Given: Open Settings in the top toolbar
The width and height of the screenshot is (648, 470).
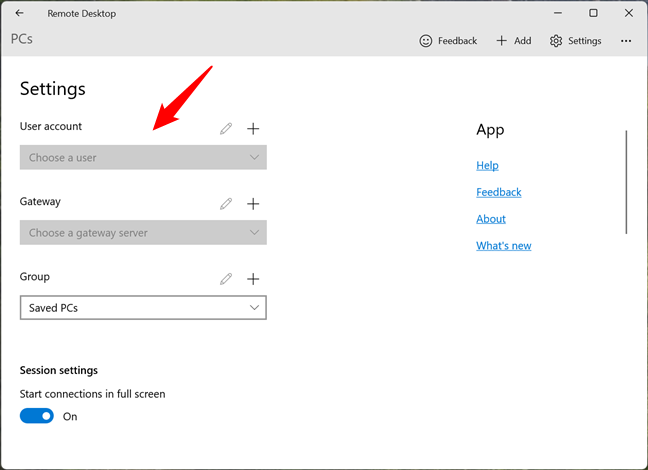Looking at the screenshot, I should click(575, 41).
